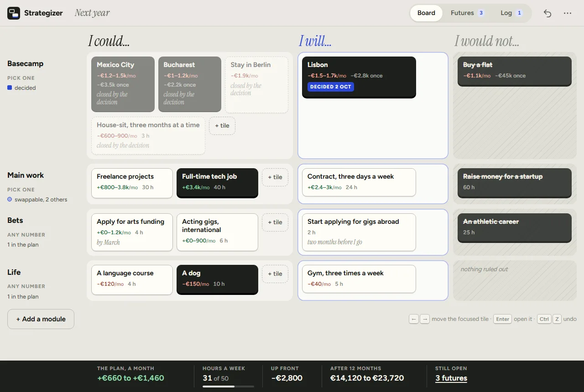Select the A language course tile
This screenshot has height=392, width=584.
(x=132, y=280)
